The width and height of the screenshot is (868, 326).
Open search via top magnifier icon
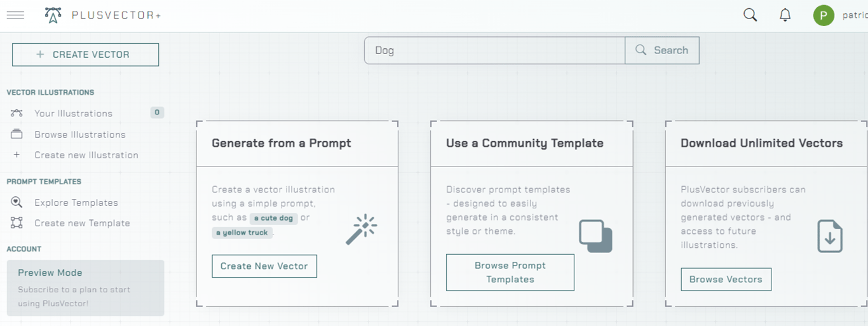pos(750,15)
